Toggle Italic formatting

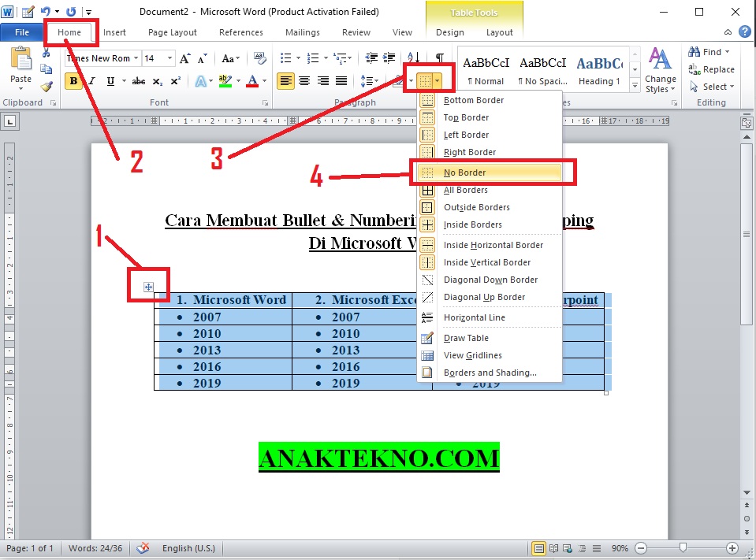[x=91, y=81]
